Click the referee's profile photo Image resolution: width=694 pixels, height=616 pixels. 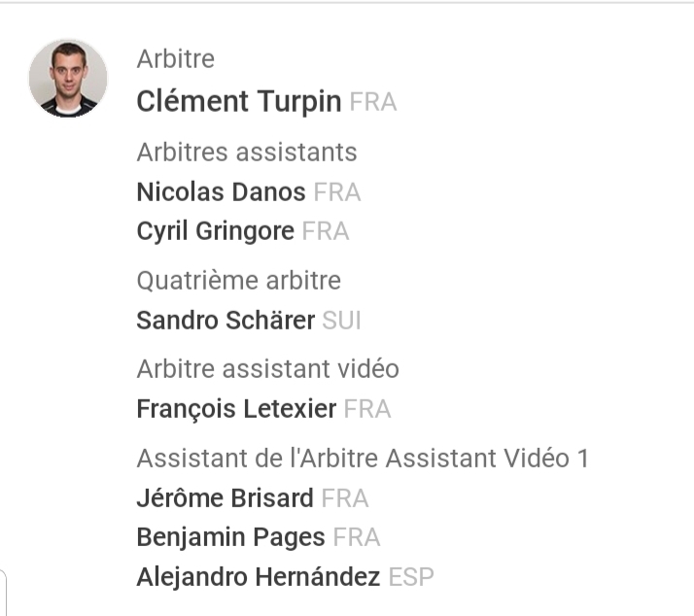[68, 79]
